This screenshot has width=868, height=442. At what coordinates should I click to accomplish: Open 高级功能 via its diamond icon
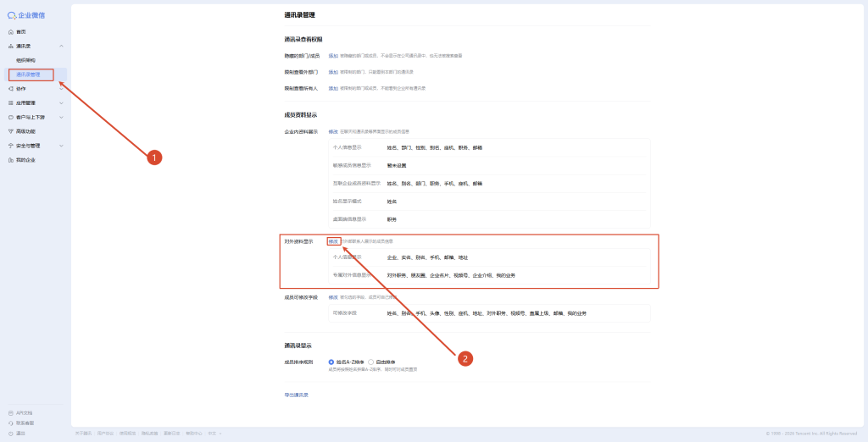click(11, 131)
